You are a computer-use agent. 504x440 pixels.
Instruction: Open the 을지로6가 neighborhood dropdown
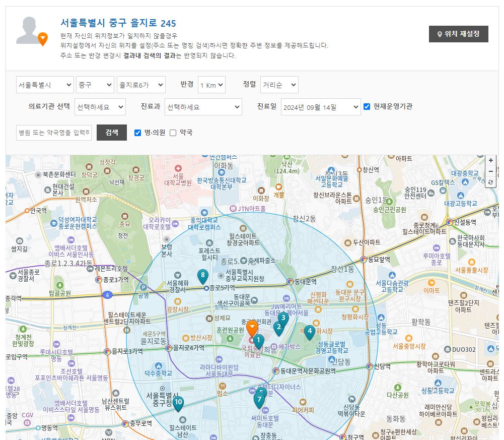pyautogui.click(x=141, y=85)
